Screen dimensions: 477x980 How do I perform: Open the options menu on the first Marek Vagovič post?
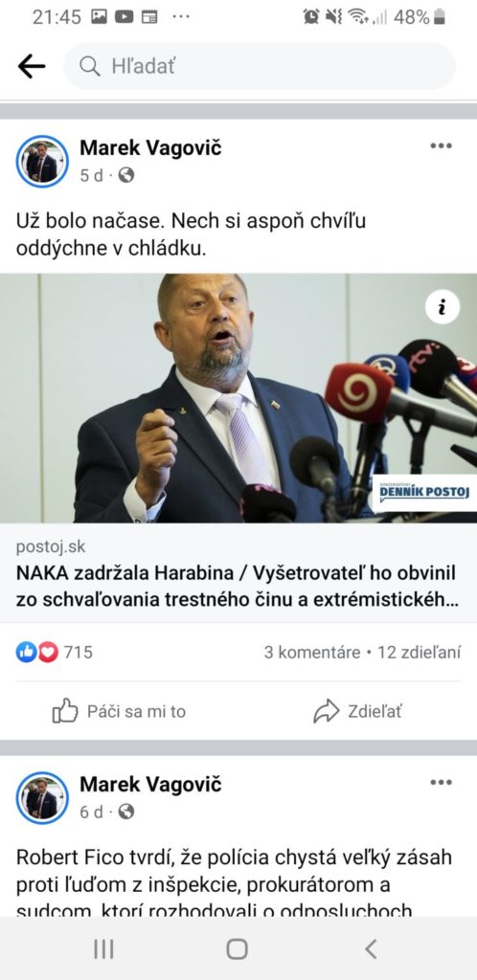(441, 146)
